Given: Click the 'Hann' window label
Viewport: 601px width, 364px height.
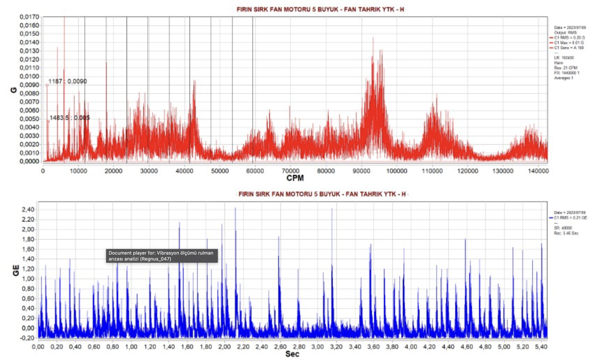Looking at the screenshot, I should click(559, 63).
